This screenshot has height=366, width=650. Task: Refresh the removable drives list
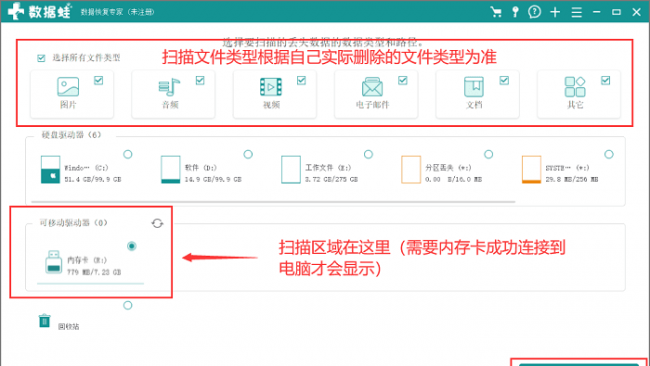(157, 223)
